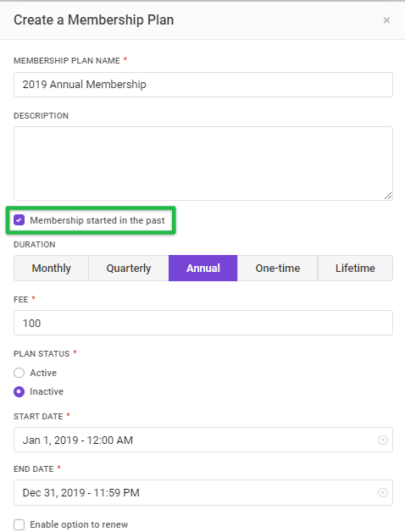Click the Fee input showing 100
Viewport: 405px width, 532px height.
[x=203, y=323]
